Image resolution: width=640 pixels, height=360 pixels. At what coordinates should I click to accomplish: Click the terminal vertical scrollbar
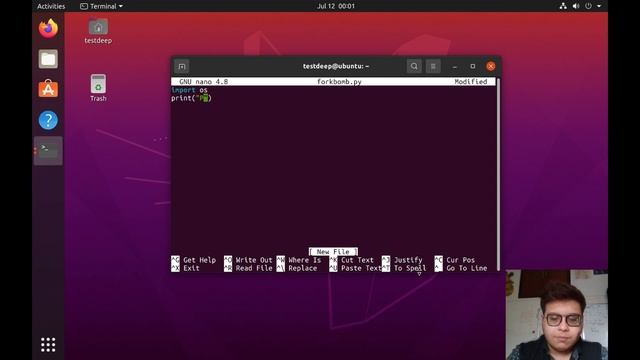498,174
